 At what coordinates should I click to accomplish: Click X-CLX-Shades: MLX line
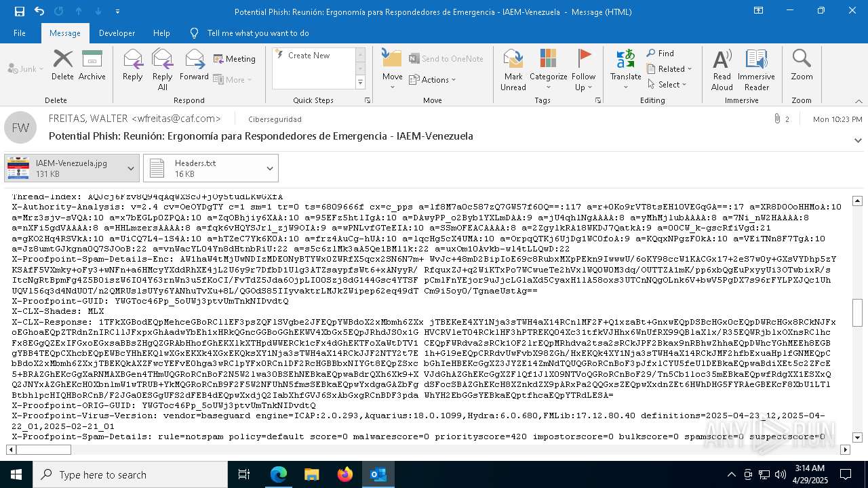[x=58, y=311]
